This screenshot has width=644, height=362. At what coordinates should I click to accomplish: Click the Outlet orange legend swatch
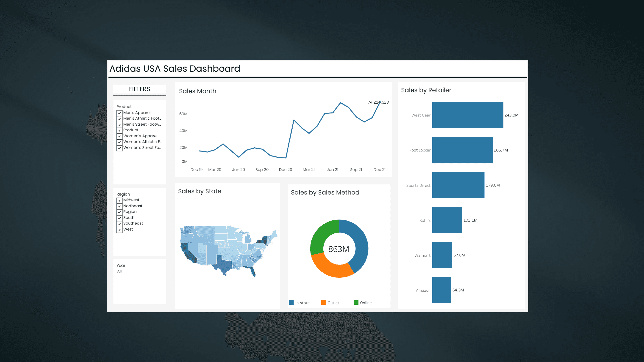(x=324, y=303)
